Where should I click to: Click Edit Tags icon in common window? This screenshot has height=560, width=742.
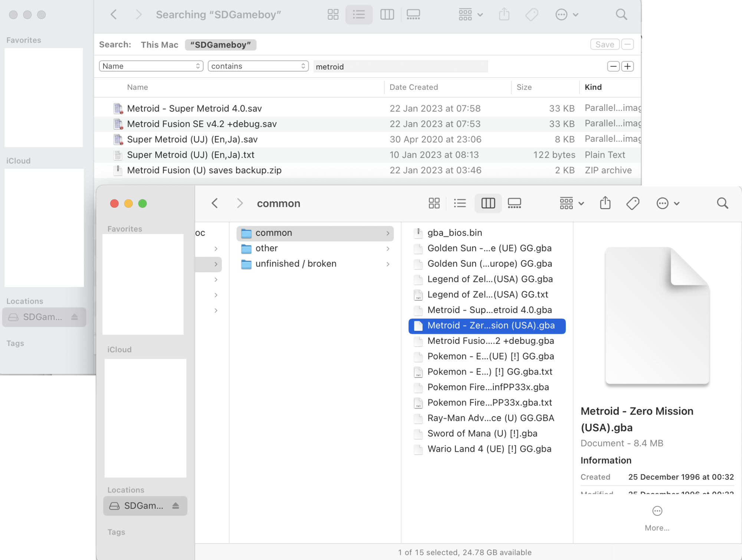click(x=633, y=203)
